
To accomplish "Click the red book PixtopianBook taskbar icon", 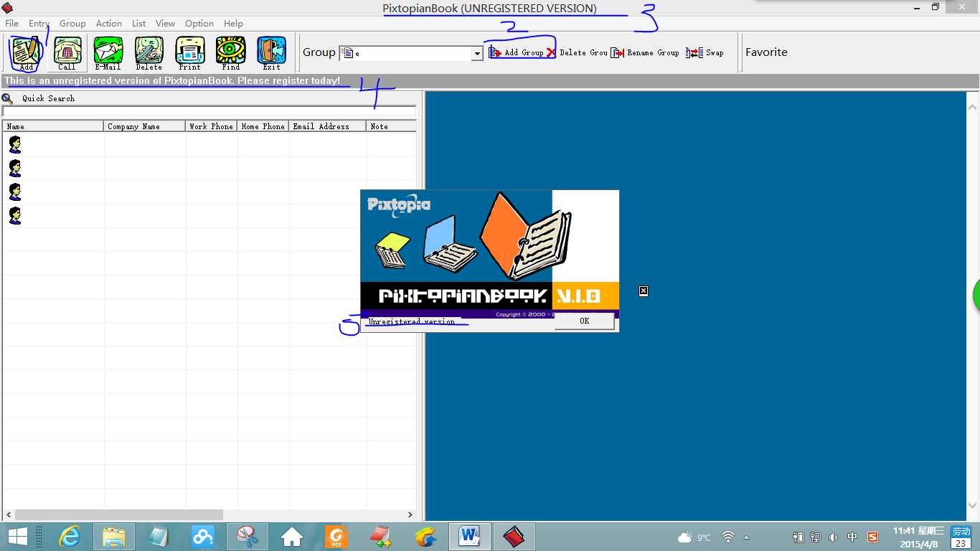I will click(514, 537).
